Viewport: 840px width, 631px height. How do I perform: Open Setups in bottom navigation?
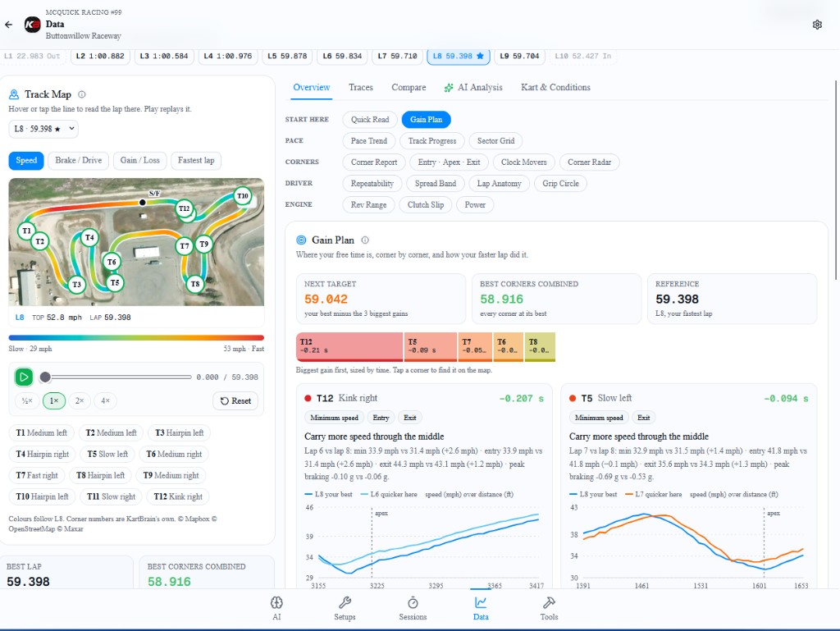point(345,608)
